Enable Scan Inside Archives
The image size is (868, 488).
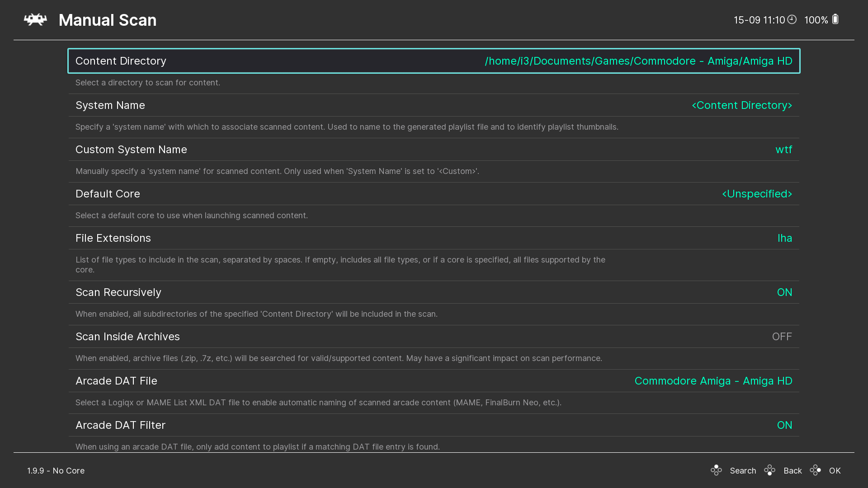click(x=782, y=336)
